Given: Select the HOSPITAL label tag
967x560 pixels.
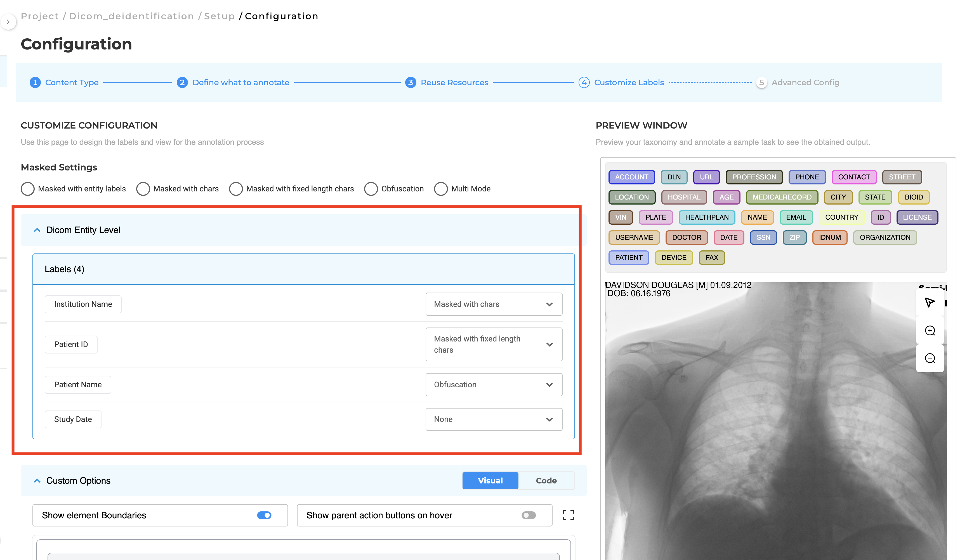Looking at the screenshot, I should (684, 197).
